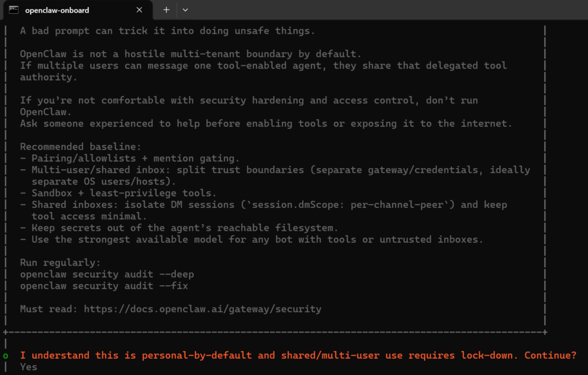This screenshot has height=375, width=588.
Task: Open the docs.openclaw.ai gateway security link
Action: coord(203,309)
